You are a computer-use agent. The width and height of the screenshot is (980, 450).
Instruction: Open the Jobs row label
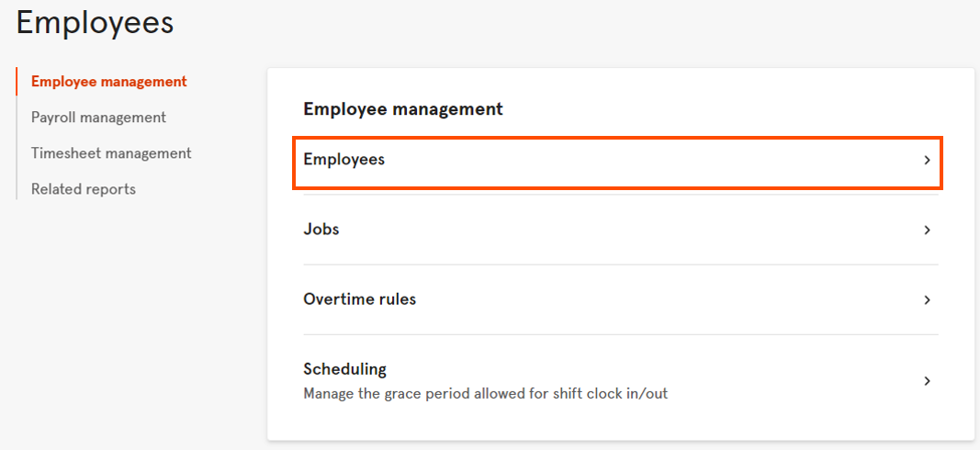(321, 230)
